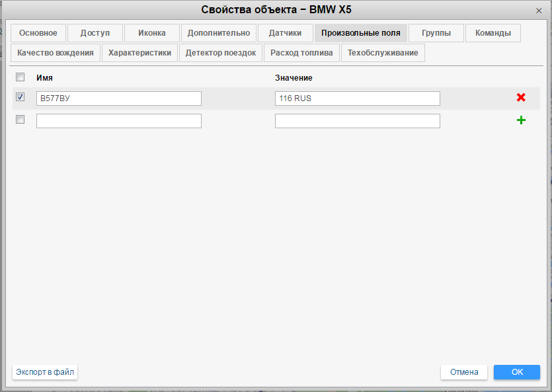The image size is (552, 392).
Task: Click the green plus to add field
Action: point(521,120)
